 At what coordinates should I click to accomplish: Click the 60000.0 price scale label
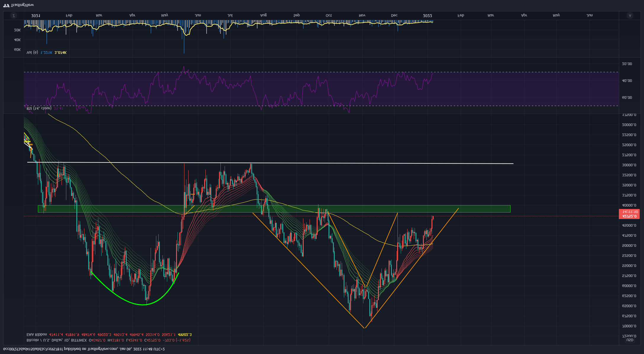point(629,286)
